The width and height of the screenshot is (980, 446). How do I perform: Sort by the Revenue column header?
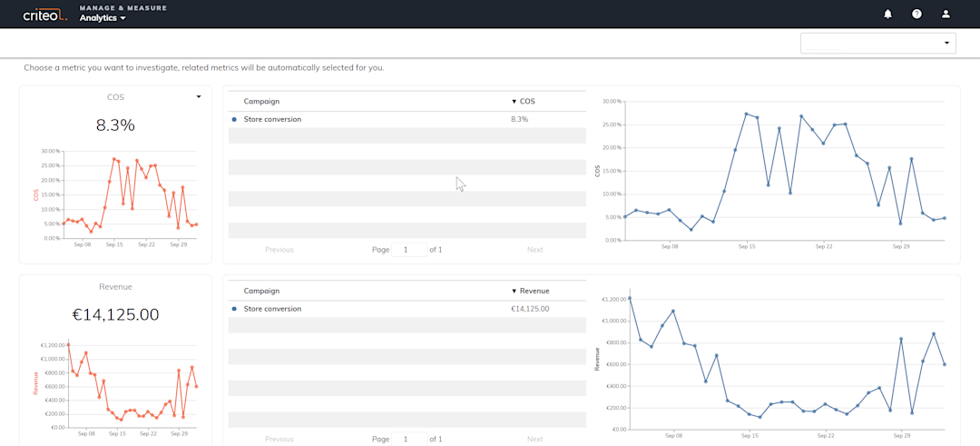(x=531, y=291)
